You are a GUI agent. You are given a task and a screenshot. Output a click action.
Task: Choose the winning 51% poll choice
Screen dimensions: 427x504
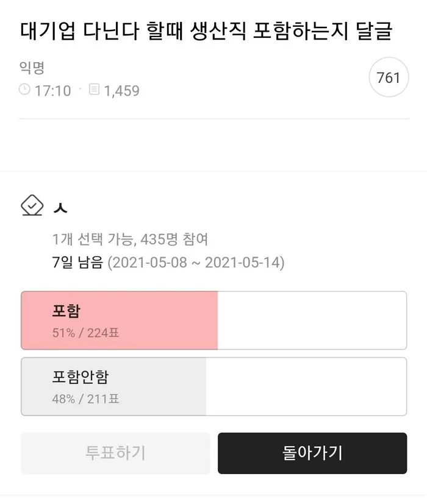[x=213, y=320]
